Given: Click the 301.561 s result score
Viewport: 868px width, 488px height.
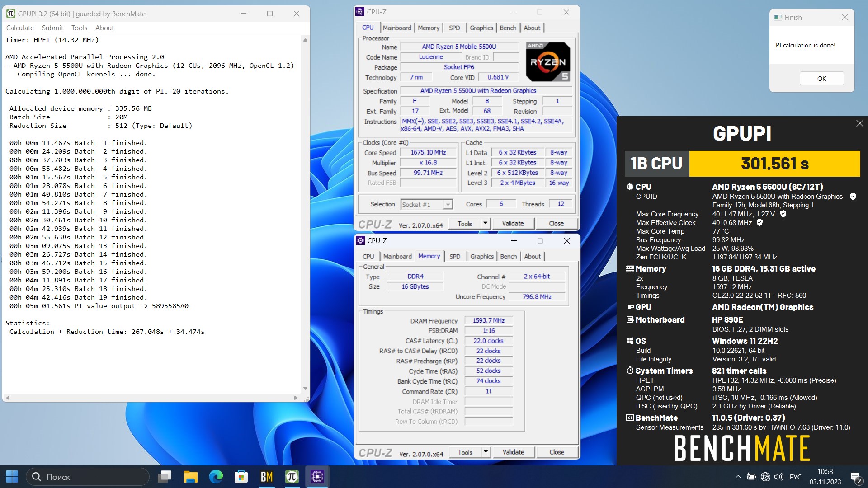Looking at the screenshot, I should [774, 164].
